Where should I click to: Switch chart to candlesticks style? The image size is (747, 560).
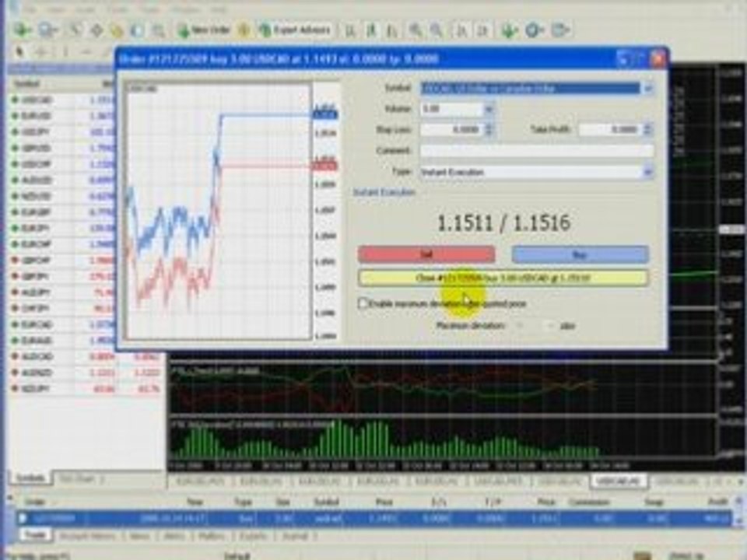point(371,30)
